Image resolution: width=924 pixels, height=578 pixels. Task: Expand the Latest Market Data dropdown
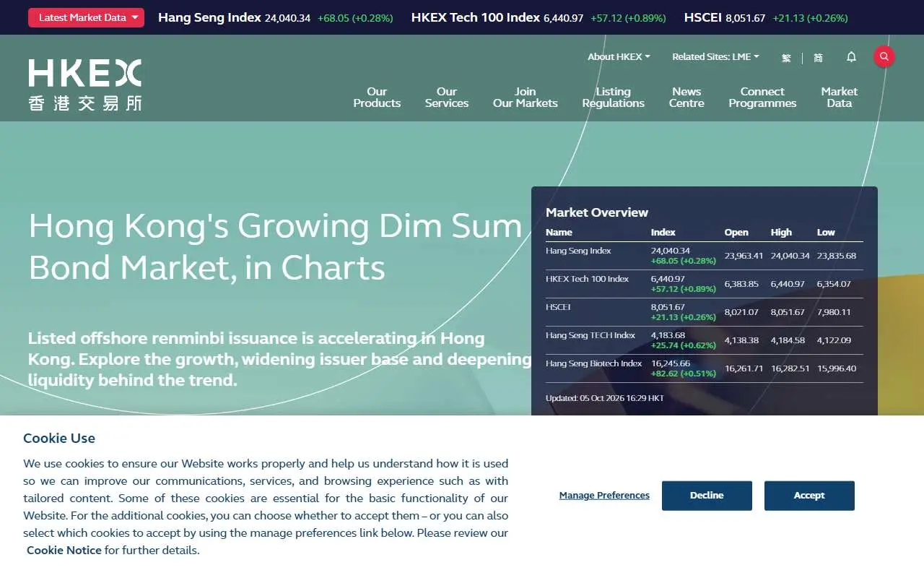click(86, 17)
